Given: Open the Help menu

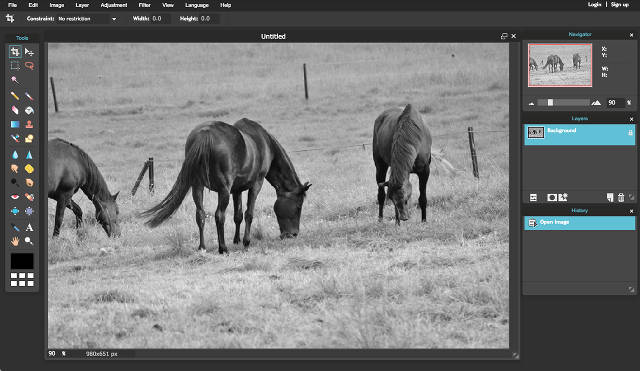Looking at the screenshot, I should [x=226, y=5].
